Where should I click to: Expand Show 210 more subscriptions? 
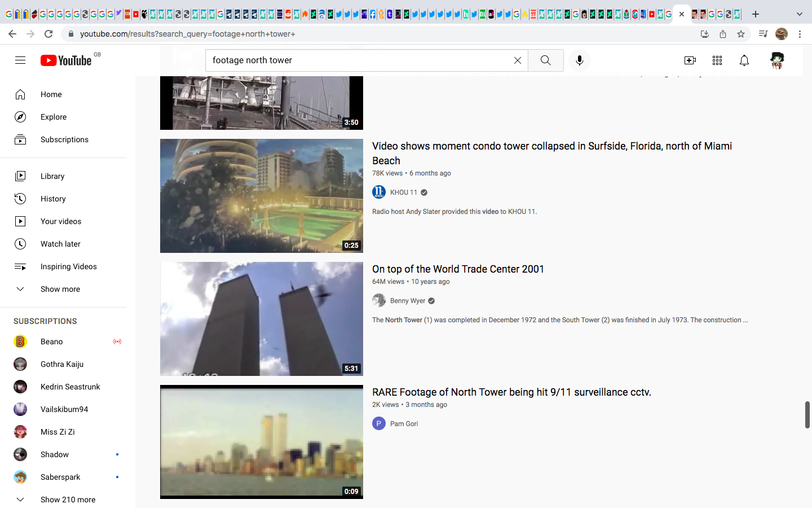click(x=63, y=500)
